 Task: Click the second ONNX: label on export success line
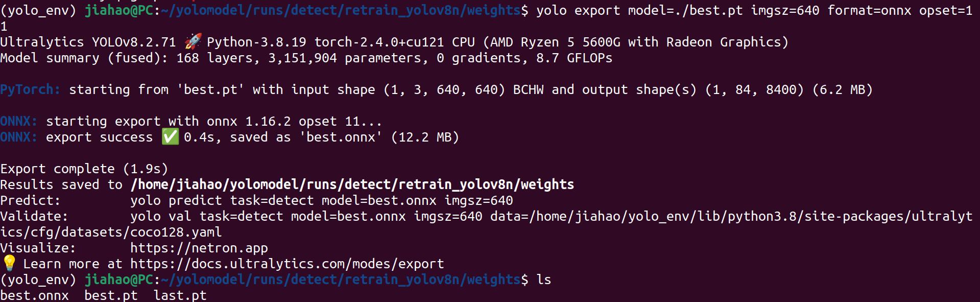coord(19,137)
